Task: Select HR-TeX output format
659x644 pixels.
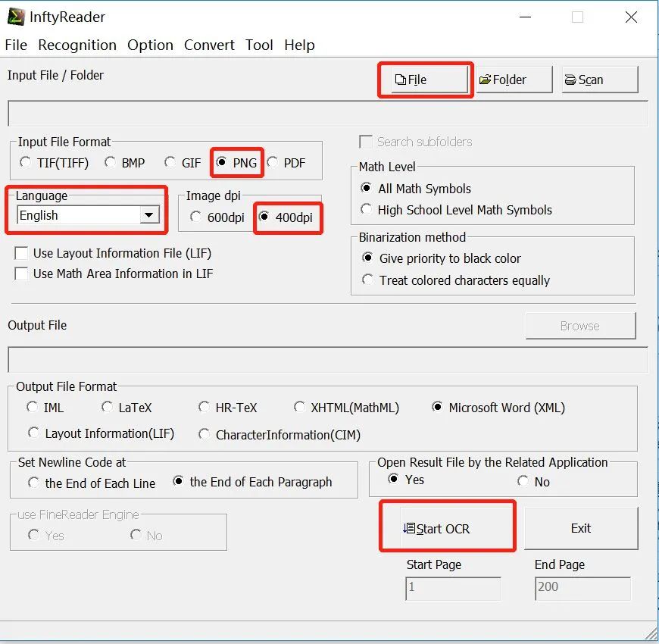Action: [227, 408]
